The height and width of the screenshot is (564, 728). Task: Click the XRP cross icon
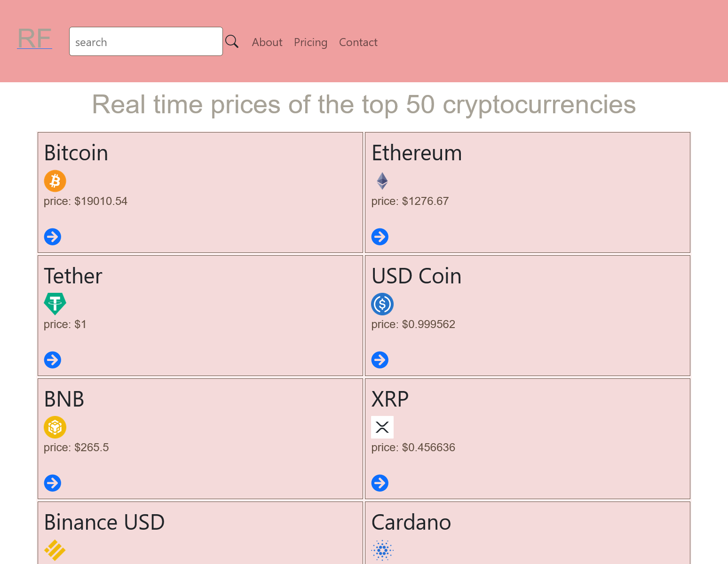point(382,427)
